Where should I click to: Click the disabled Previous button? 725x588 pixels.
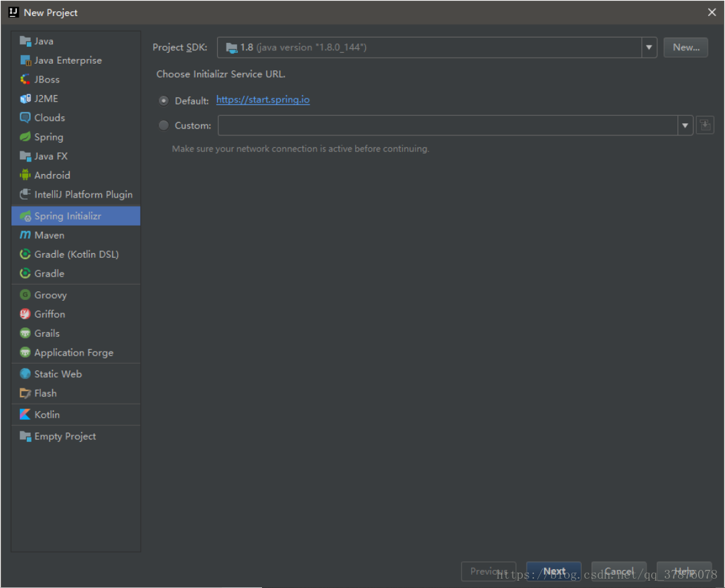(488, 571)
